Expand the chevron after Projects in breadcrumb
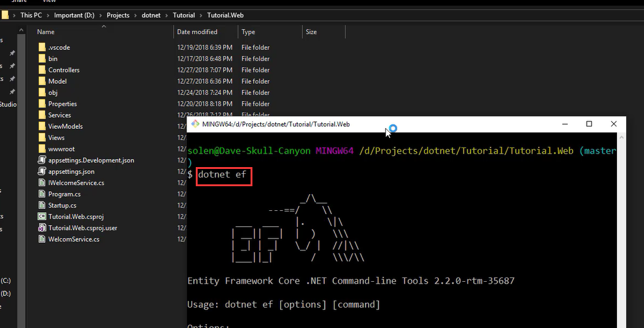 pos(135,15)
